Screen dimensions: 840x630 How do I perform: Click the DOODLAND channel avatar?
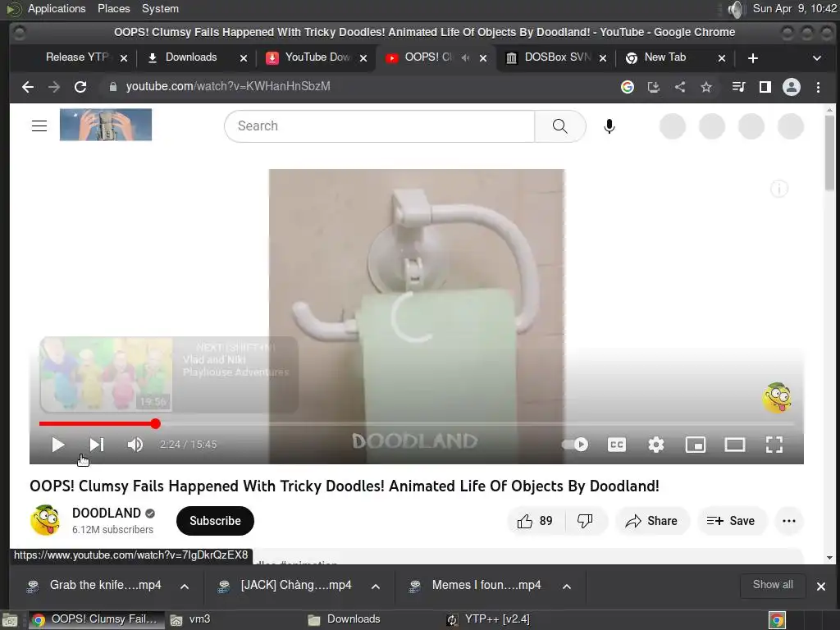[x=46, y=520]
